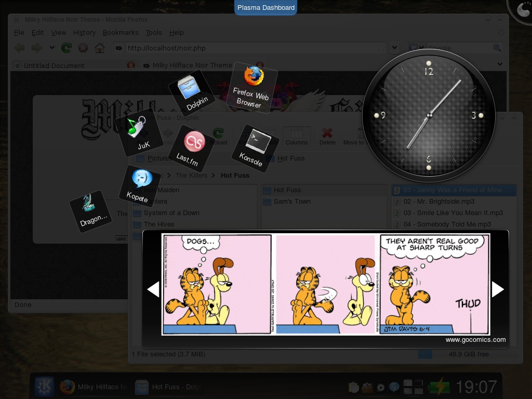The image size is (532, 399).
Task: Click the Klipper clipboard tray icon
Action: [x=353, y=387]
